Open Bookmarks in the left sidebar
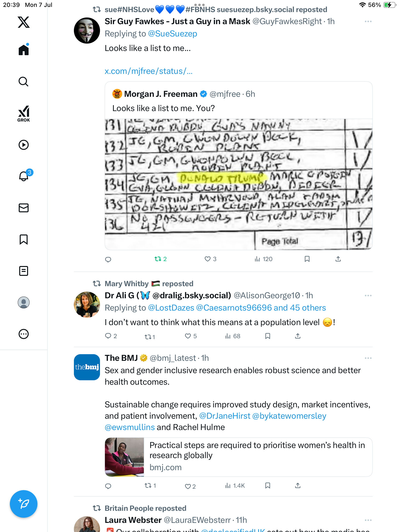Viewport: 399px width, 532px height. point(24,239)
